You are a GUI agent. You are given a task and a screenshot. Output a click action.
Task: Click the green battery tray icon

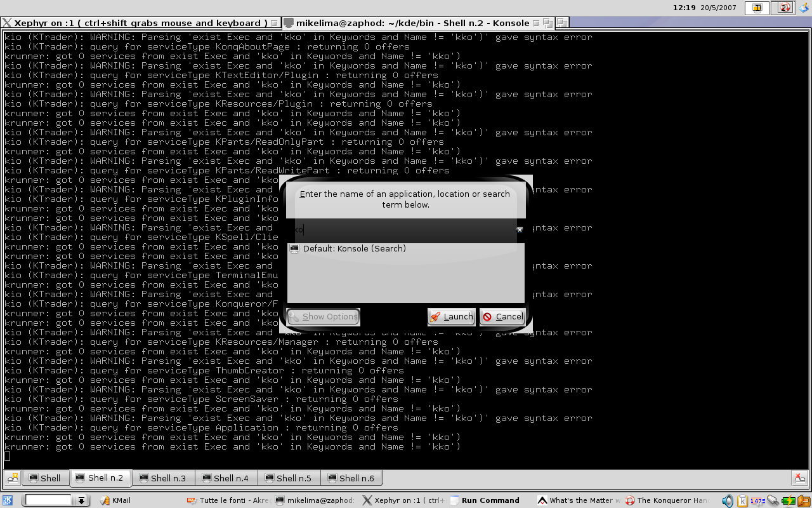[x=788, y=500]
